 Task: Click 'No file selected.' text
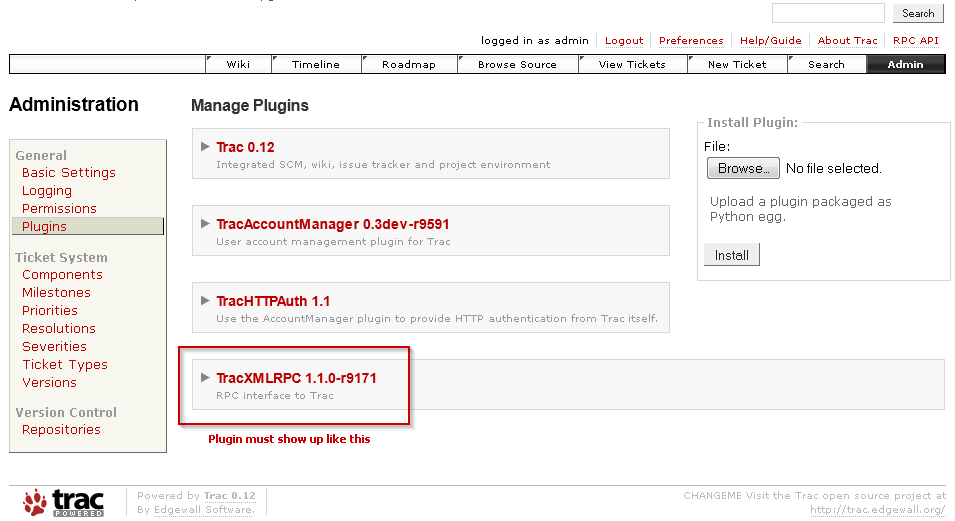point(833,168)
